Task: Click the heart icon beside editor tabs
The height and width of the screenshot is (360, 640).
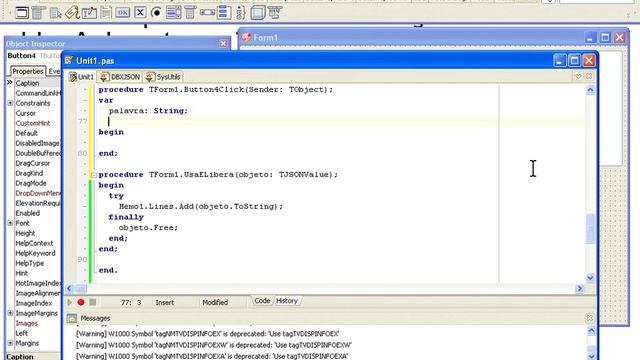Action: pos(578,76)
